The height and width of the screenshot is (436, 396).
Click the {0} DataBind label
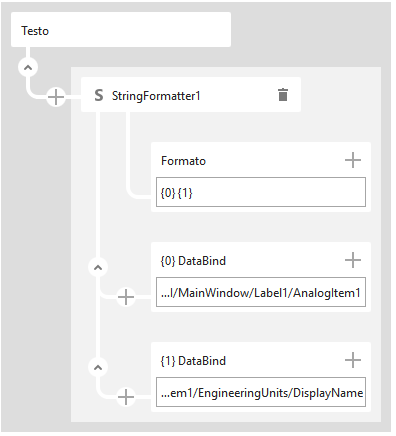click(x=193, y=261)
